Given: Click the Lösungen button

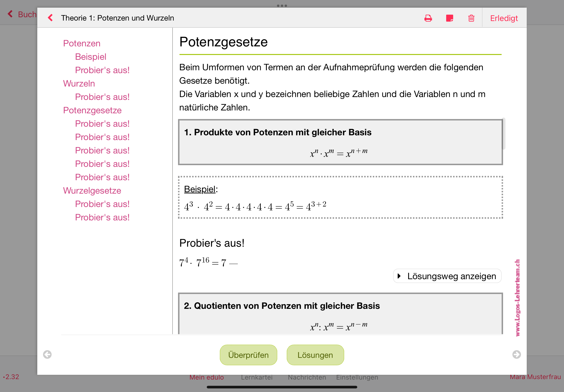Looking at the screenshot, I should 315,355.
